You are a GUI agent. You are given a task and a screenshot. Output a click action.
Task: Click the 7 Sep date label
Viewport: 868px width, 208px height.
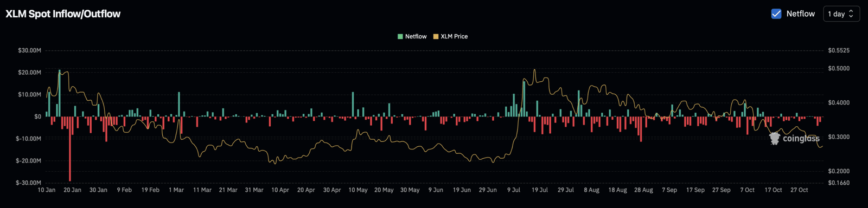click(x=669, y=190)
